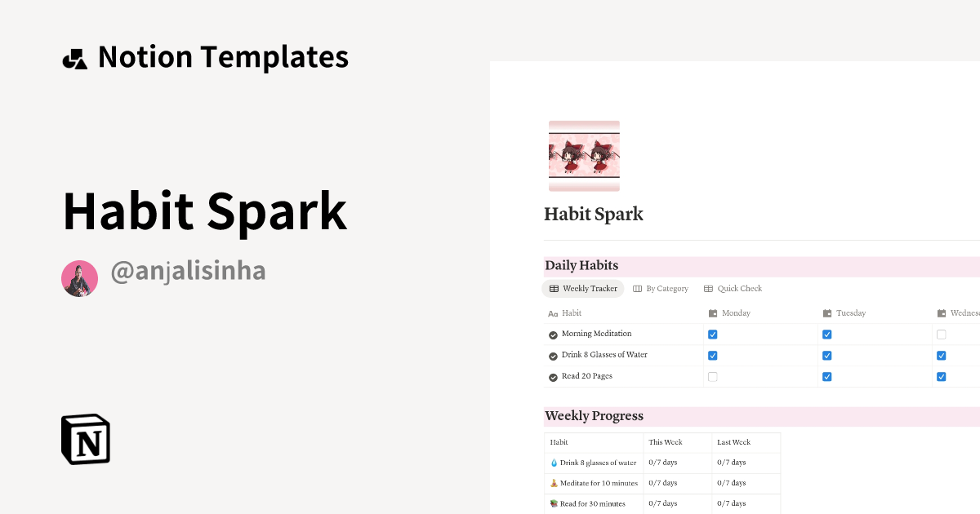Open the @anjalisinha profile link
This screenshot has height=514, width=980.
[188, 270]
